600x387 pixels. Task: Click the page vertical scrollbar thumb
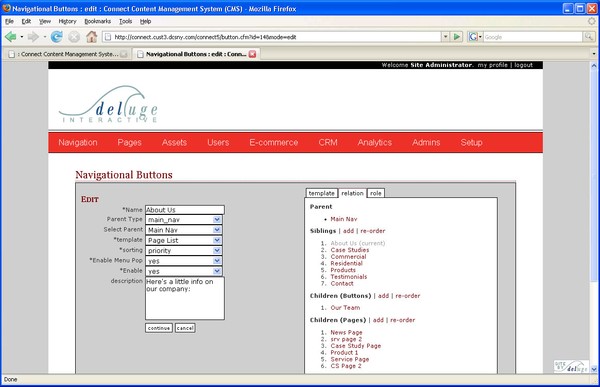(594, 176)
